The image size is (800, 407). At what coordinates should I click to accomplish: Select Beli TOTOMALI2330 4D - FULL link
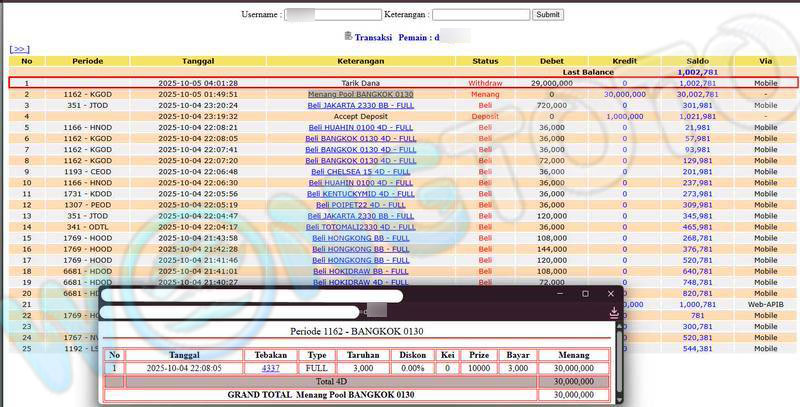[360, 227]
